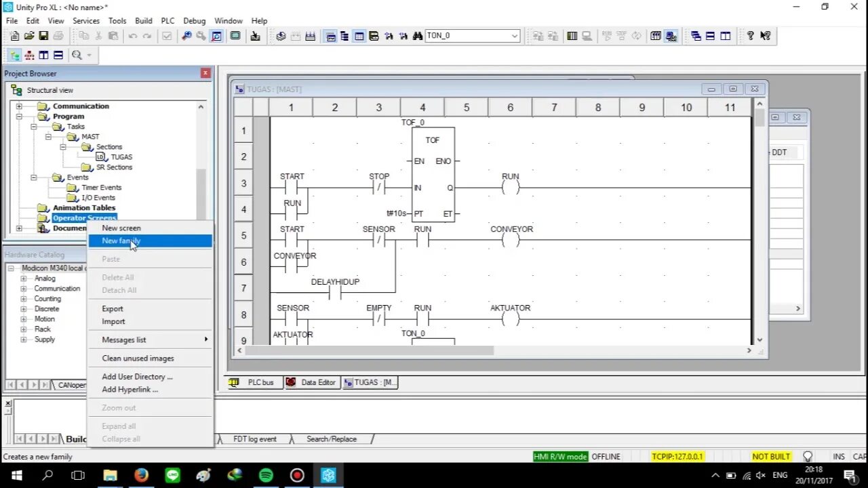Expand the Analog hardware category
868x488 pixels.
coord(24,279)
